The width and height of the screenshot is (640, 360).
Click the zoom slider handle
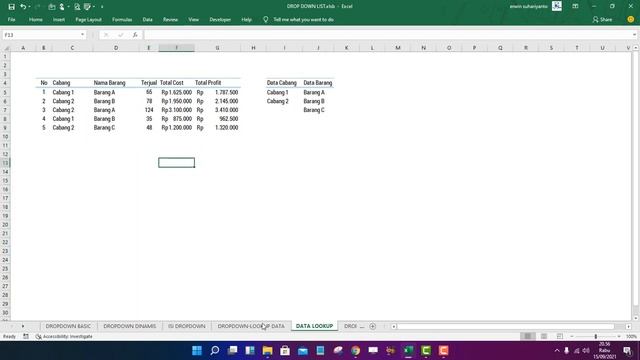point(596,336)
